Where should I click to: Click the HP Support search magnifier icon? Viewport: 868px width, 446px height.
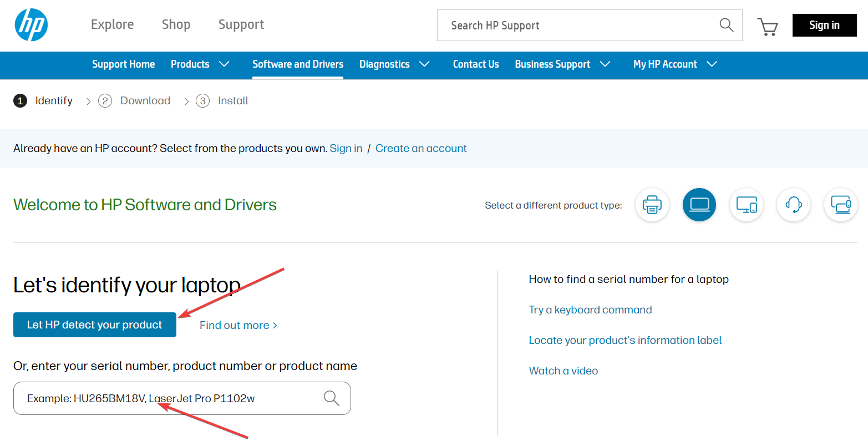click(x=727, y=25)
